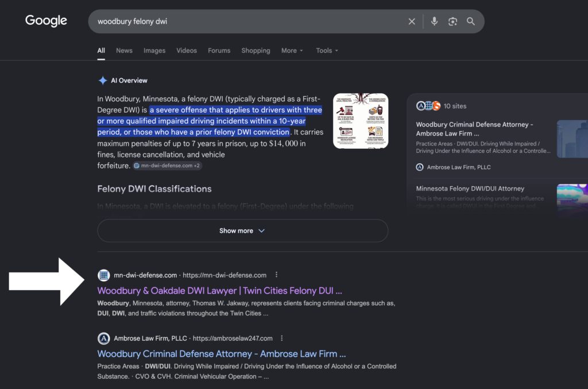Click the https://ambroselaw247.com URL text
Screen dimensions: 588x389
point(233,338)
